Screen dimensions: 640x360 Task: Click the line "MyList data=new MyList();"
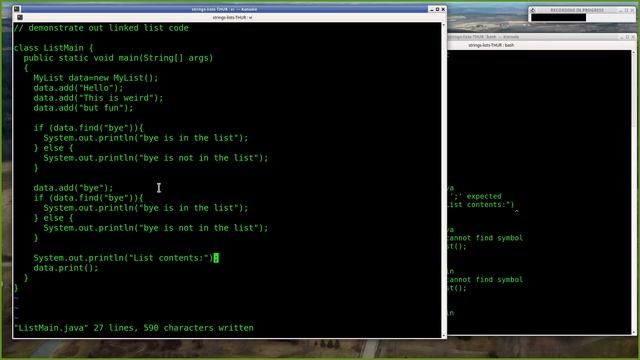pos(96,78)
